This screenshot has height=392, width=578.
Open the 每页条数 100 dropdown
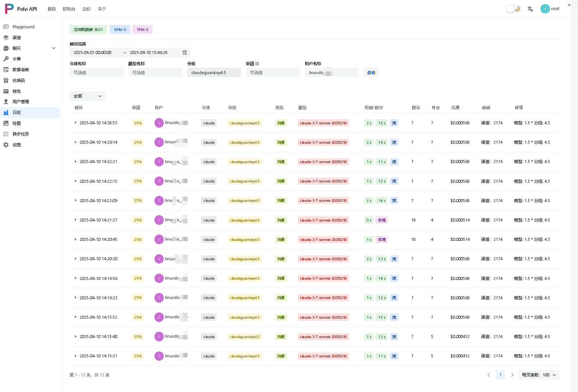539,375
